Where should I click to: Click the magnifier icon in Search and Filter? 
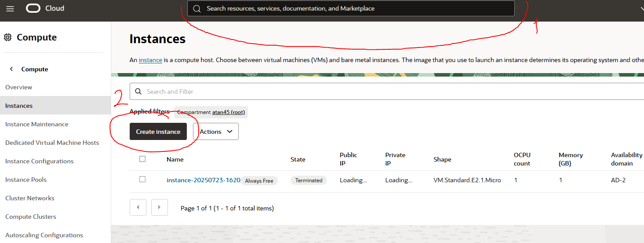(x=138, y=92)
